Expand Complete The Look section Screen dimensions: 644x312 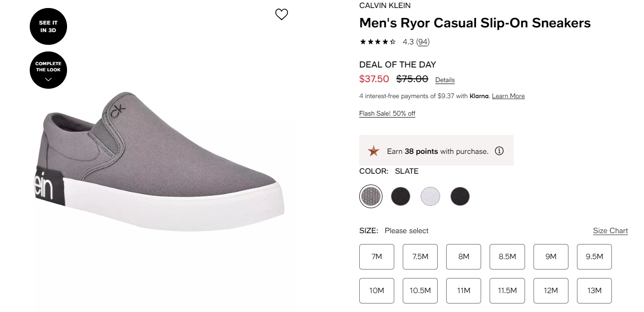coord(48,70)
